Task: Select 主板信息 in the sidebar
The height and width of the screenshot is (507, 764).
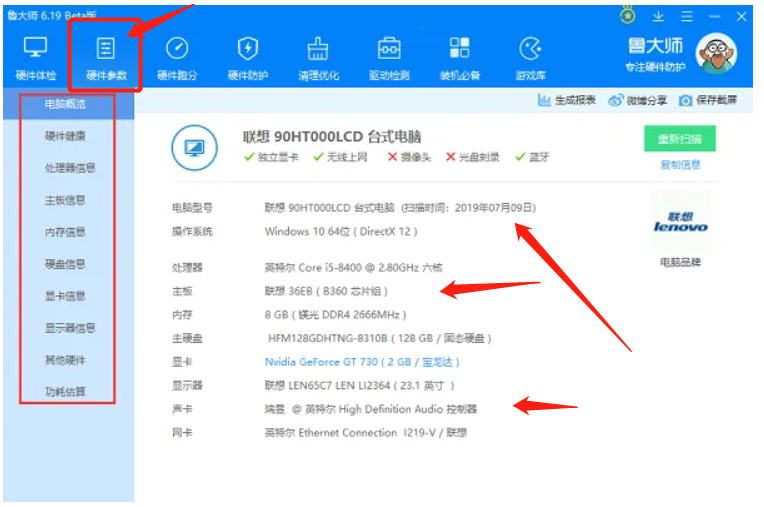Action: coord(65,200)
